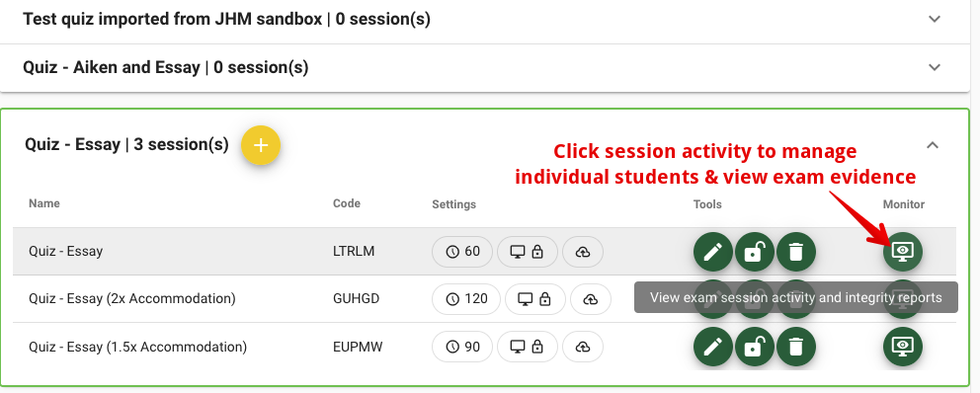Open monitor view for LTRLM session

click(903, 252)
